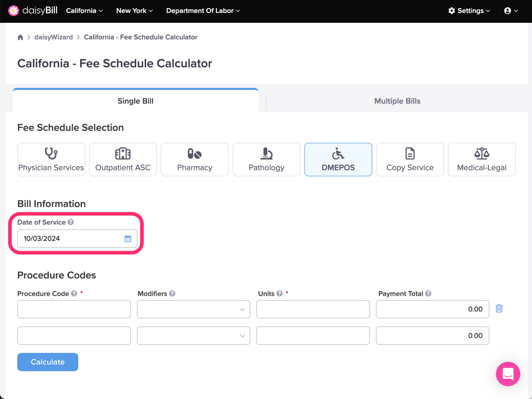Select the Pharmacy fee schedule

(195, 160)
